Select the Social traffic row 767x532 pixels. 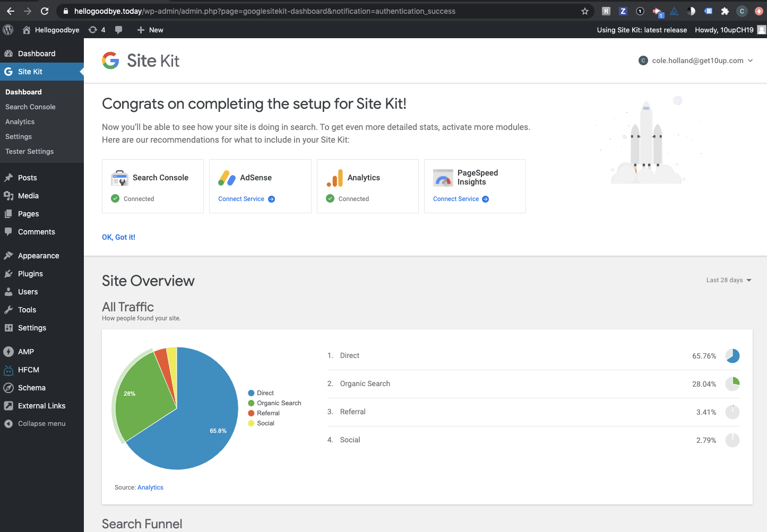pyautogui.click(x=533, y=440)
